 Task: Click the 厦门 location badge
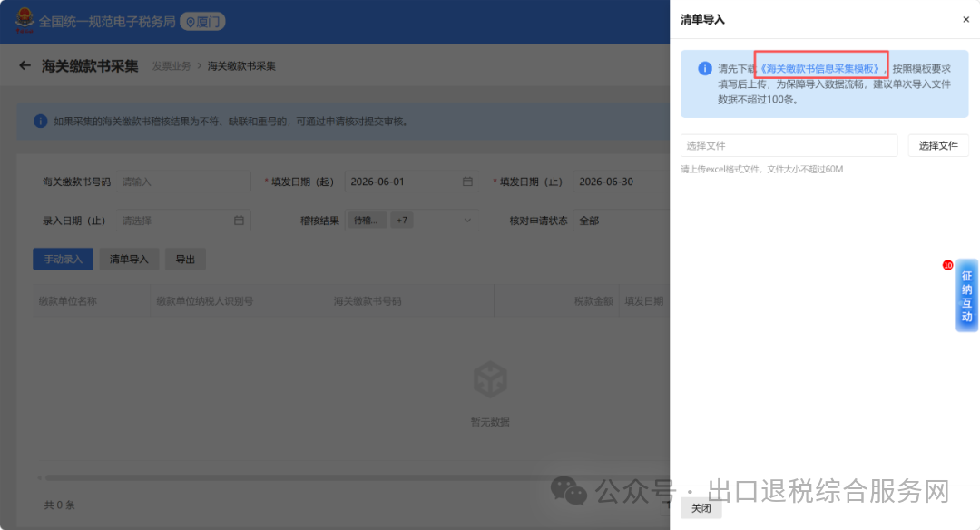[x=202, y=22]
